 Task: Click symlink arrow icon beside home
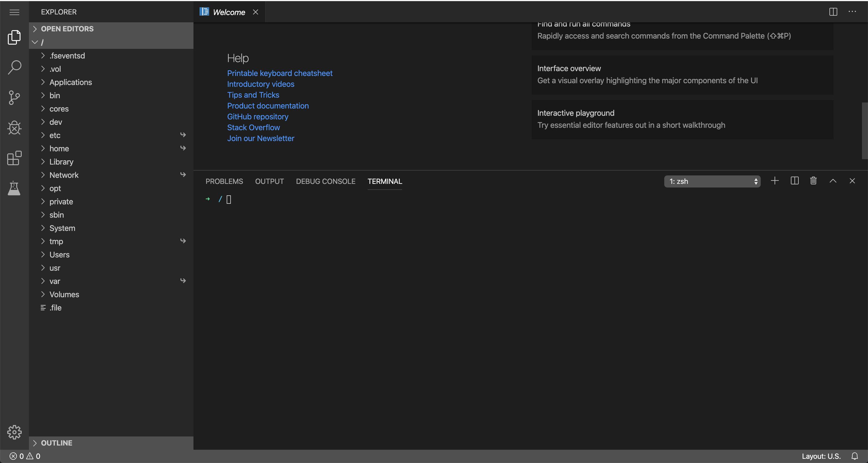click(x=183, y=148)
